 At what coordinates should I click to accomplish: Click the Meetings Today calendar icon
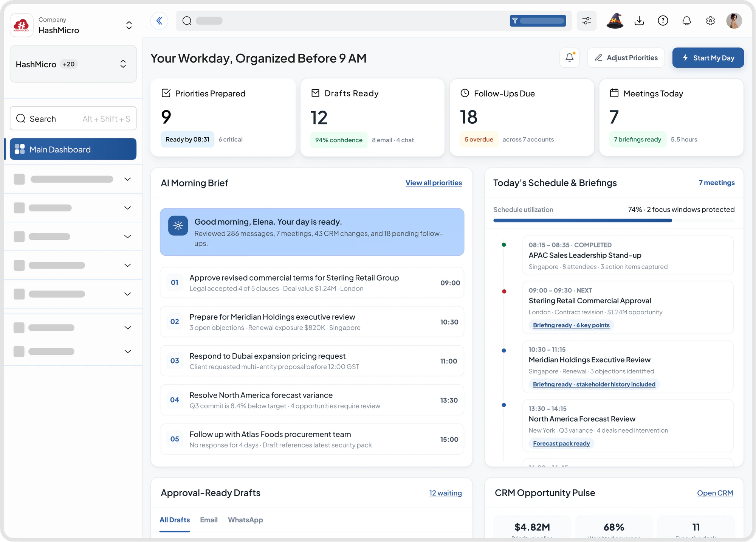coord(614,93)
